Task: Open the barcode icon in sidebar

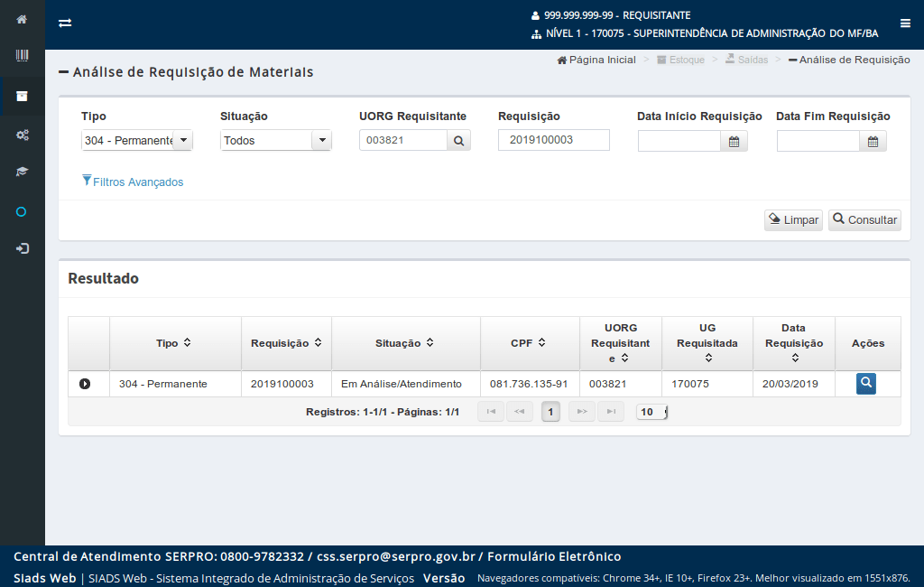Action: pyautogui.click(x=22, y=55)
